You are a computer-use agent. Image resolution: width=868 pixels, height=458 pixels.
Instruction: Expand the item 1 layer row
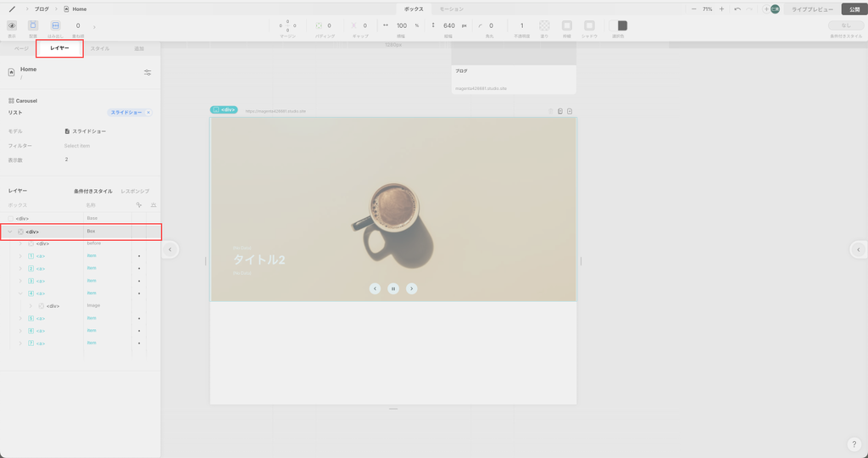pyautogui.click(x=20, y=256)
